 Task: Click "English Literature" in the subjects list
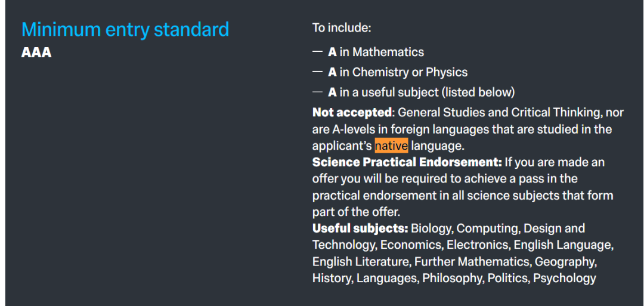[360, 261]
